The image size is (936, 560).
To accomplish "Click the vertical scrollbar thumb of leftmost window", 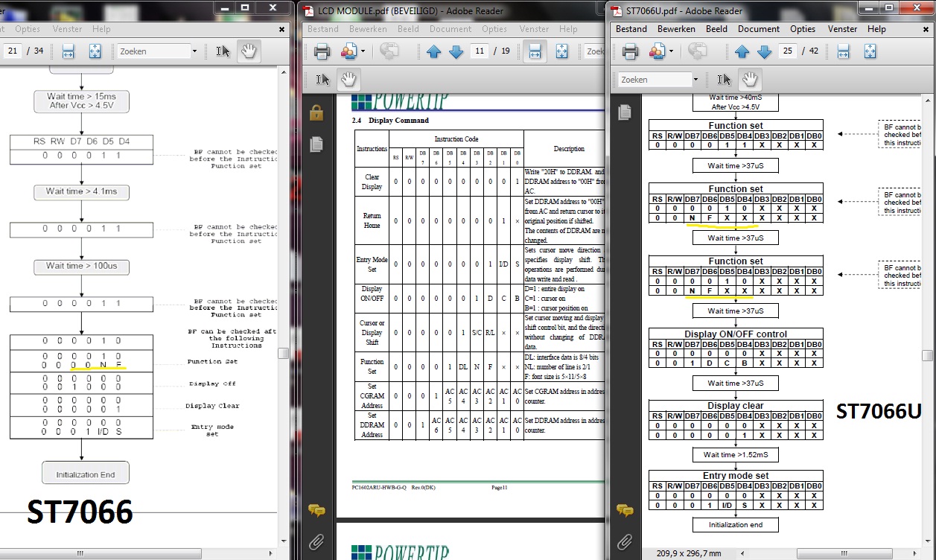I will pyautogui.click(x=284, y=354).
